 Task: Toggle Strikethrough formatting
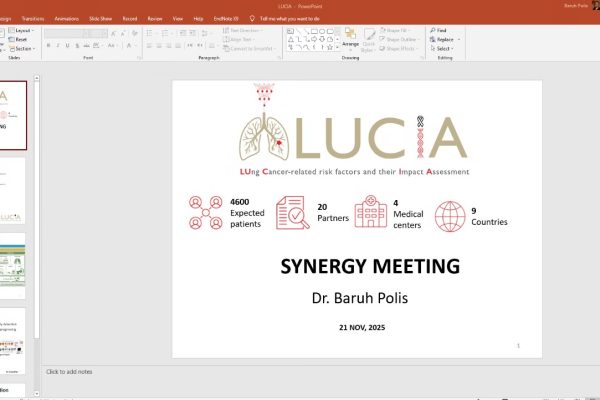87,46
